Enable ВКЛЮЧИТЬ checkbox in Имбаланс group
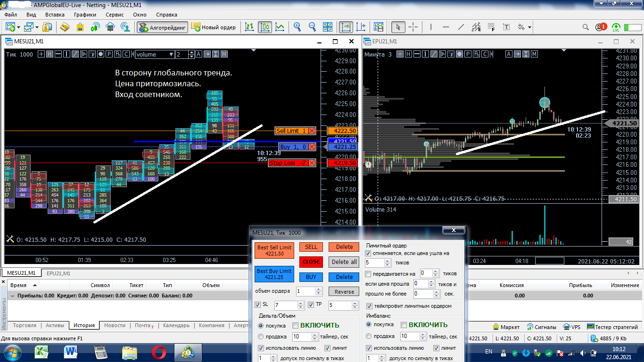The image size is (644, 362). (404, 325)
